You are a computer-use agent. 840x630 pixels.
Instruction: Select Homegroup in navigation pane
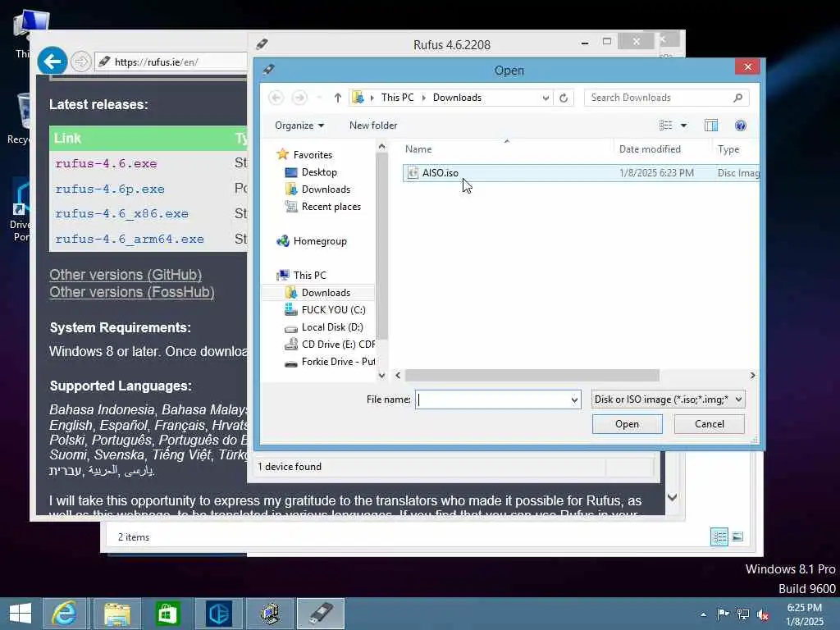click(x=319, y=241)
